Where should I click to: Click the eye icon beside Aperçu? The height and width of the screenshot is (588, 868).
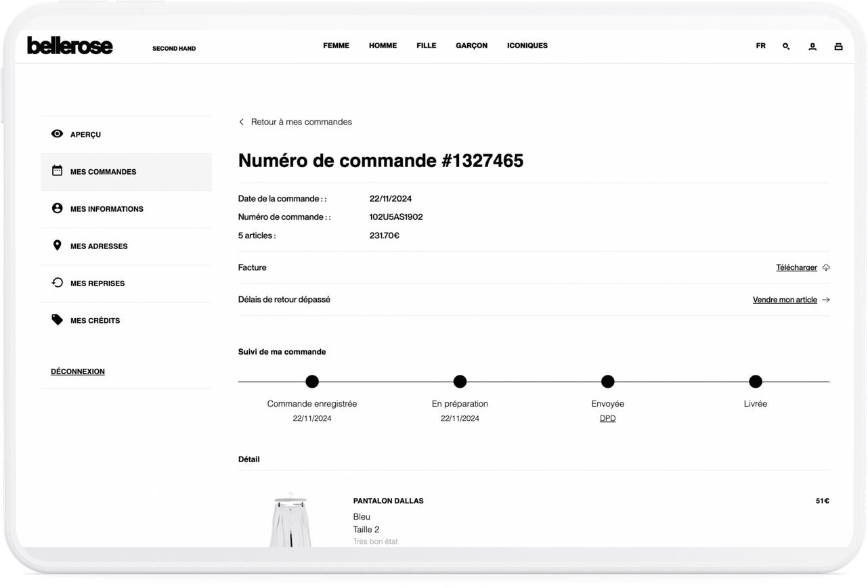coord(58,134)
